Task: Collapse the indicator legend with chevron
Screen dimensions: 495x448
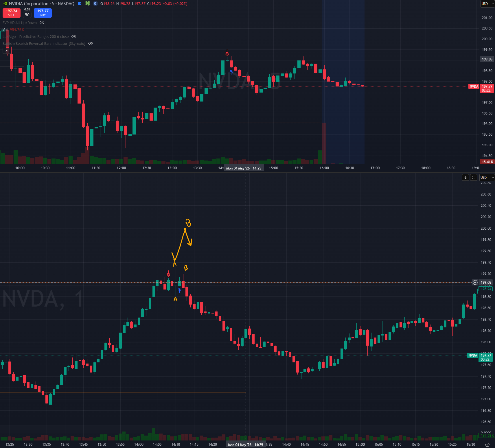Action: click(7, 51)
